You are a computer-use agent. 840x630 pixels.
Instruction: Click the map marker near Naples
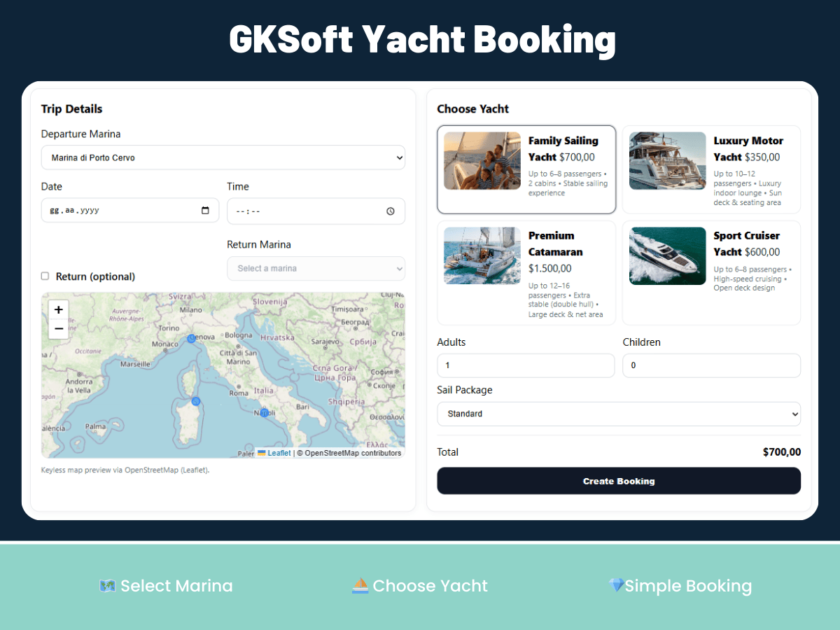[x=265, y=413]
